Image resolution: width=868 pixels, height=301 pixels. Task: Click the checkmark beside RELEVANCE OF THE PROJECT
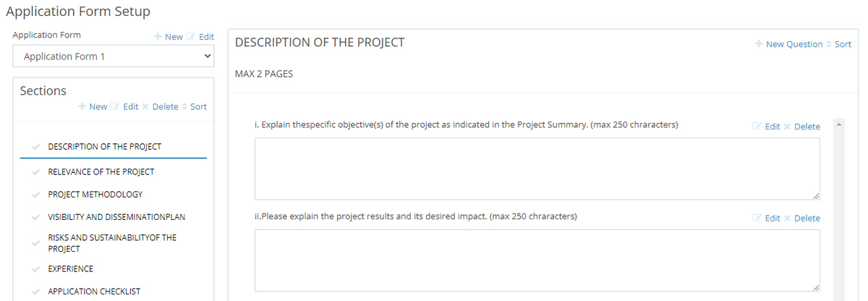35,172
